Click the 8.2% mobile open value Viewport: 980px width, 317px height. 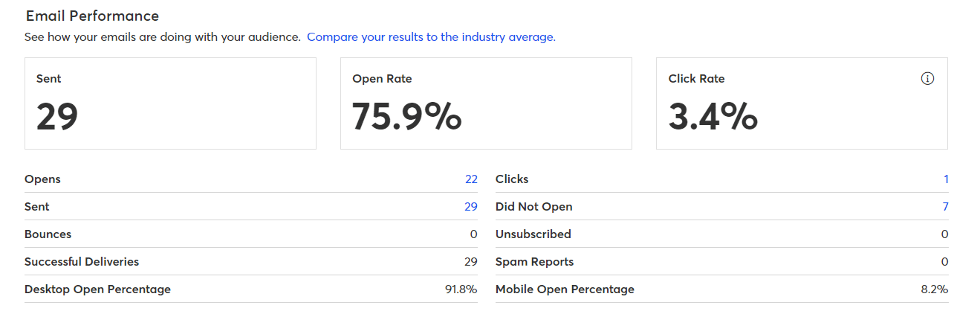click(934, 289)
